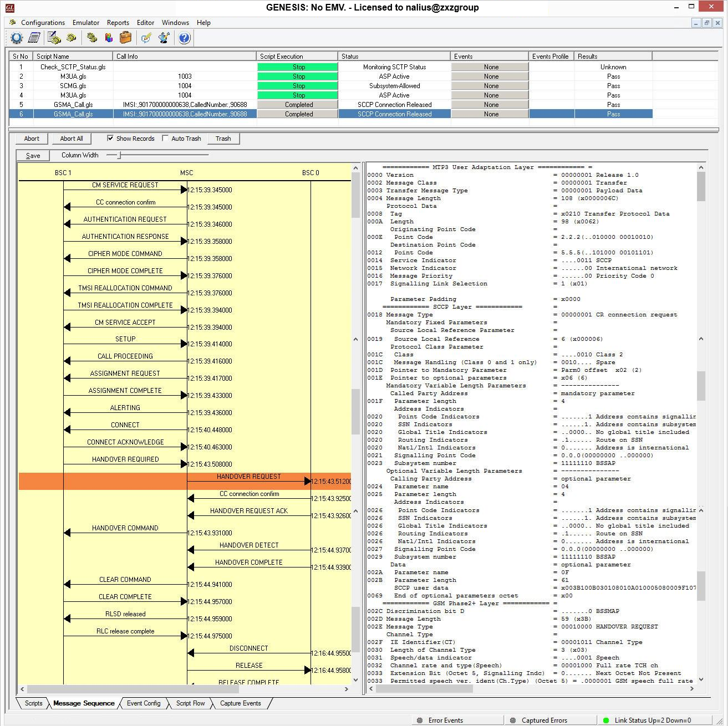Select the Message Sequence tab

coord(84,703)
